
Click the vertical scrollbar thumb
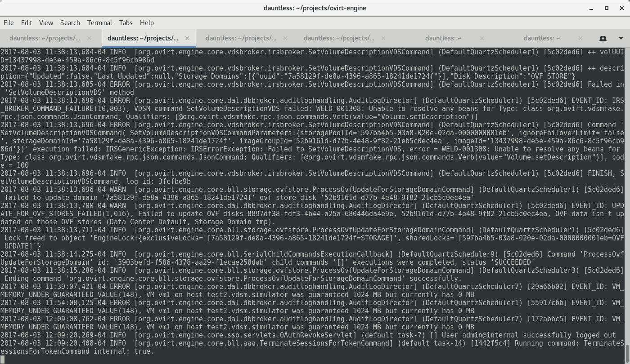(x=627, y=354)
